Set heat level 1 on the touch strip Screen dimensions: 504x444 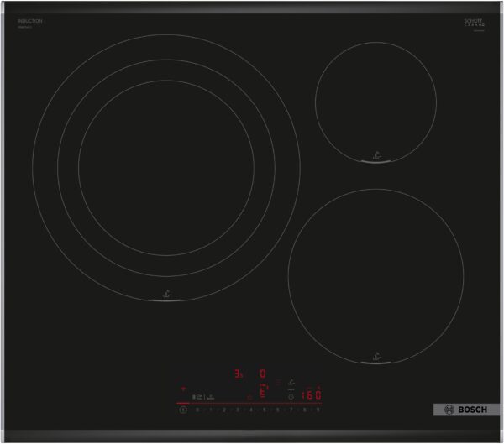(211, 410)
